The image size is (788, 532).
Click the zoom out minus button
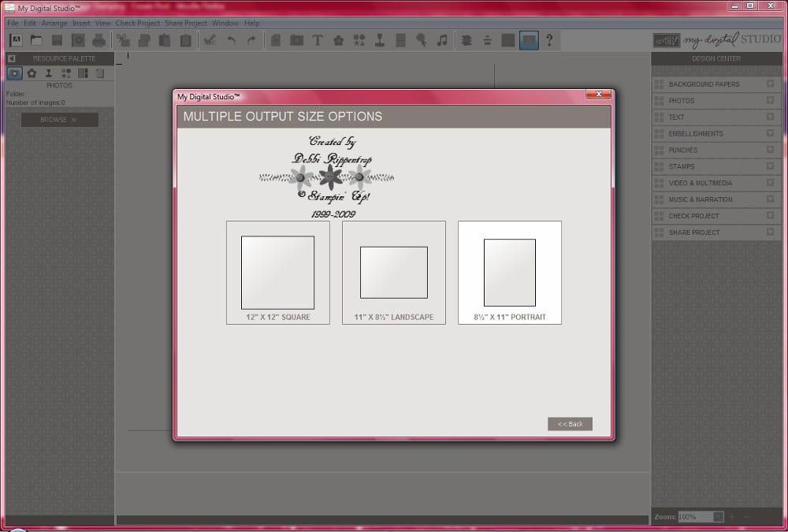pos(746,517)
